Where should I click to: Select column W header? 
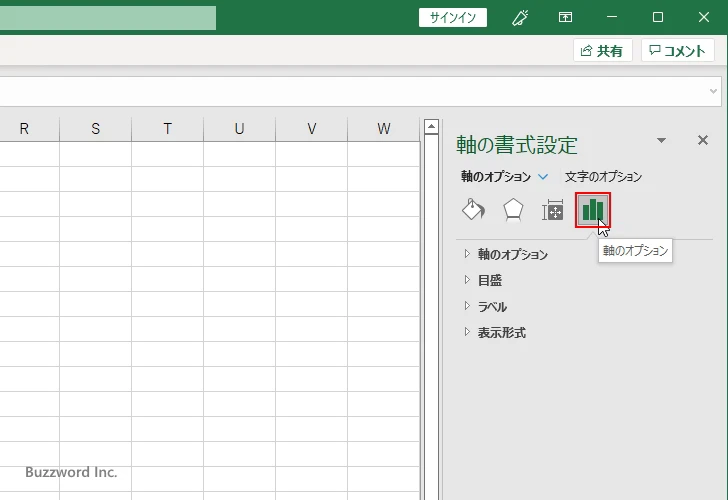(384, 129)
